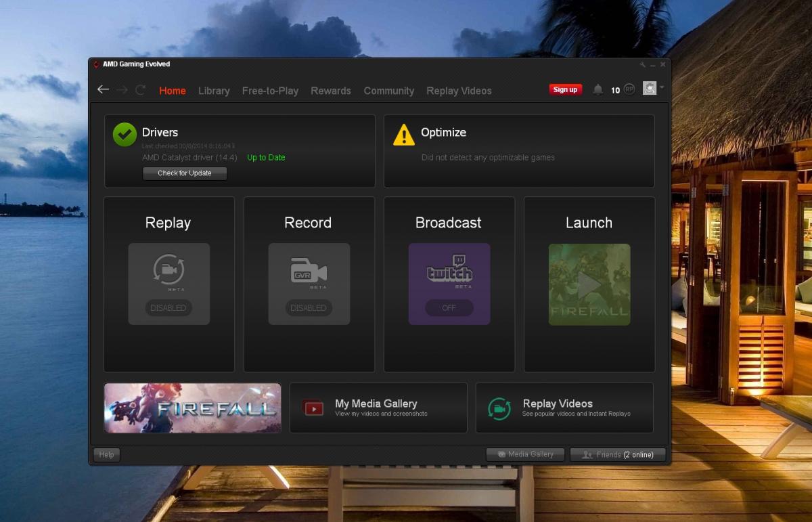Click the red My Media Gallery play icon
Image resolution: width=812 pixels, height=522 pixels.
(313, 408)
